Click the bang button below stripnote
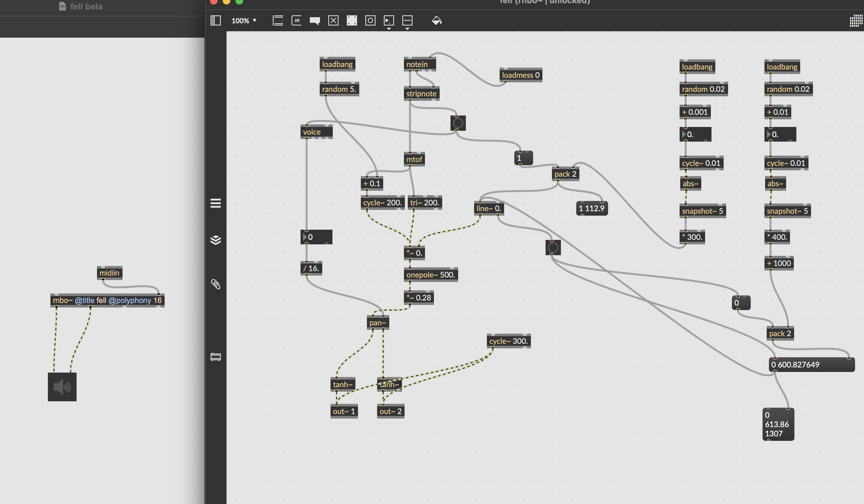The image size is (864, 504). pyautogui.click(x=458, y=123)
